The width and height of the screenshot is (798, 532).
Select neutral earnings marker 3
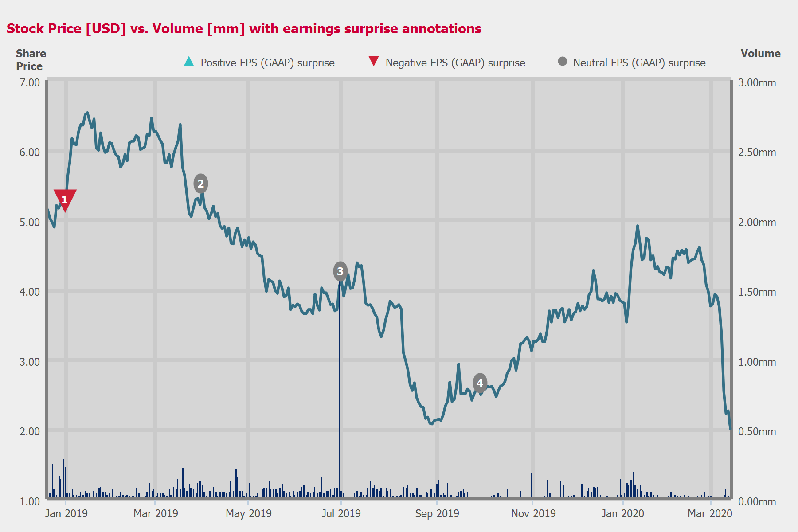pyautogui.click(x=340, y=271)
